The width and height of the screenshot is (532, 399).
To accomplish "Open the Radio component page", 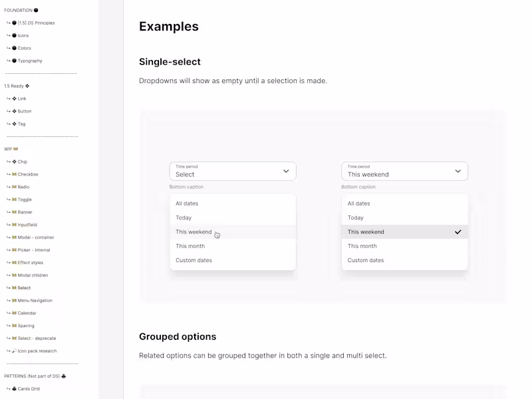I will click(x=23, y=187).
